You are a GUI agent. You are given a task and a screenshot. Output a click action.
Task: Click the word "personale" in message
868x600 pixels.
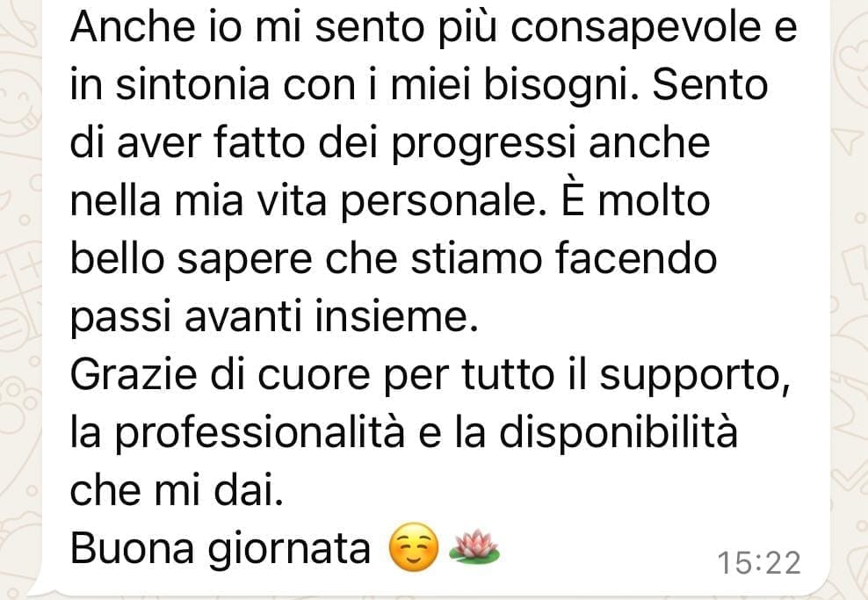(439, 203)
